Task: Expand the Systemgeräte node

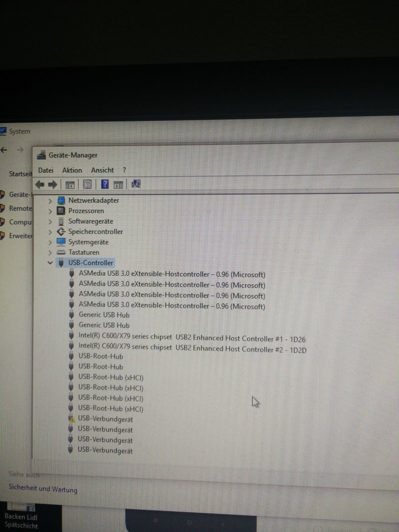Action: (x=50, y=242)
